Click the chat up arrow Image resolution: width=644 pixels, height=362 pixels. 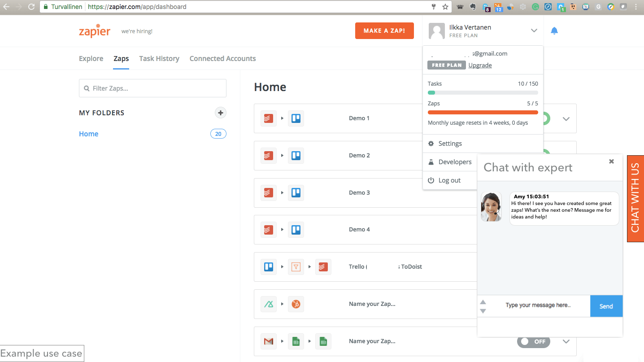[483, 301]
